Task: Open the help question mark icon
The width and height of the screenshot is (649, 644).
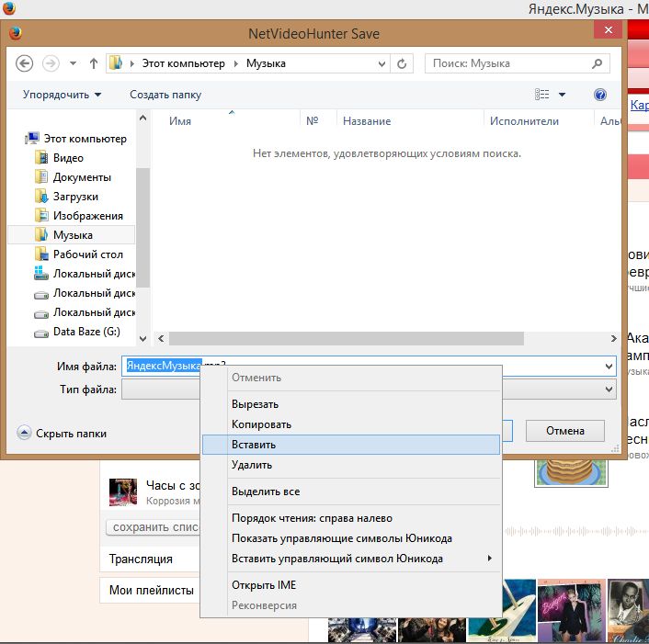Action: [600, 95]
